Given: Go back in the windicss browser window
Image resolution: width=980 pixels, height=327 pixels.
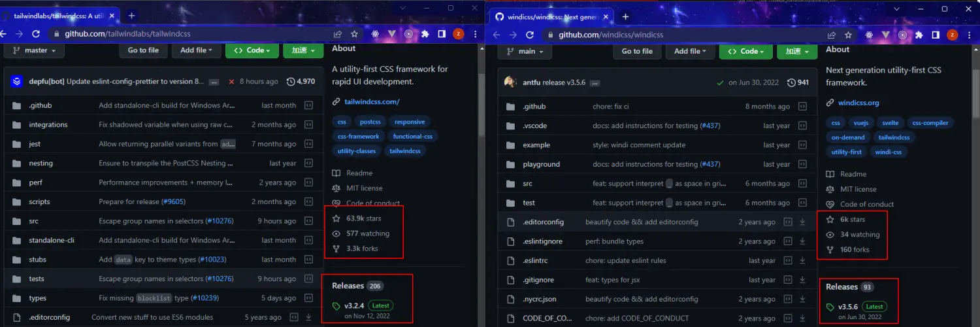Looking at the screenshot, I should 496,35.
